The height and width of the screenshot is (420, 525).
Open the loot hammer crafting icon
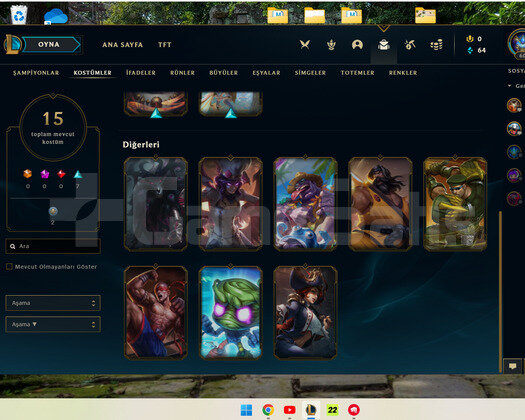coord(410,45)
